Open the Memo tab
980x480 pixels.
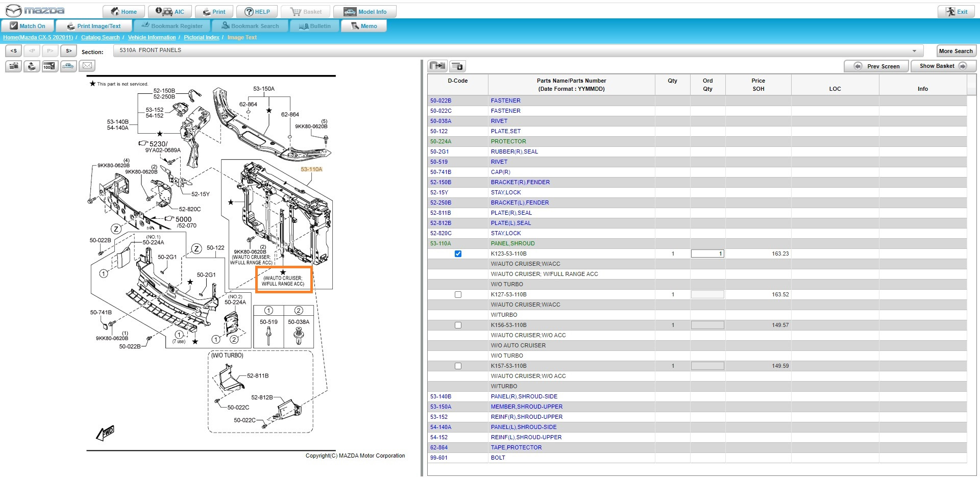[364, 26]
